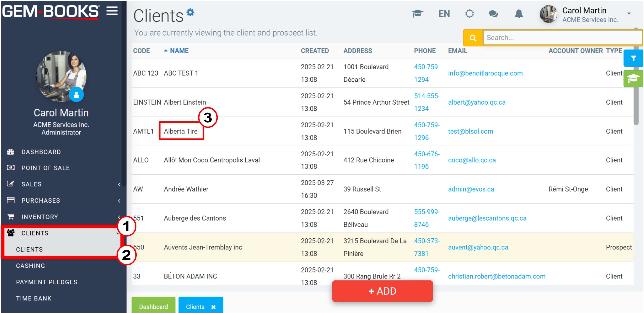Viewport: 644px width, 313px height.
Task: Open the blue filter funnel button
Action: 633,58
